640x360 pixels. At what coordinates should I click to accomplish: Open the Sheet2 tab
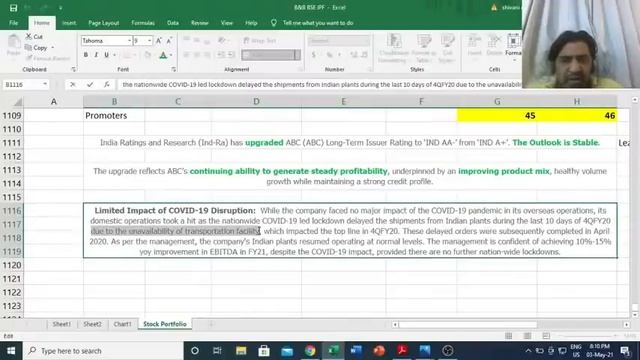coord(92,324)
